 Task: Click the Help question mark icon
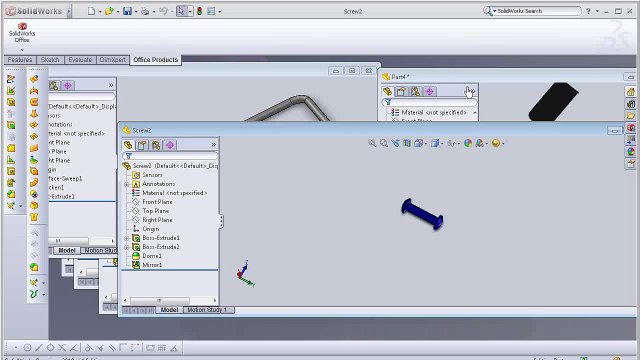tap(588, 11)
